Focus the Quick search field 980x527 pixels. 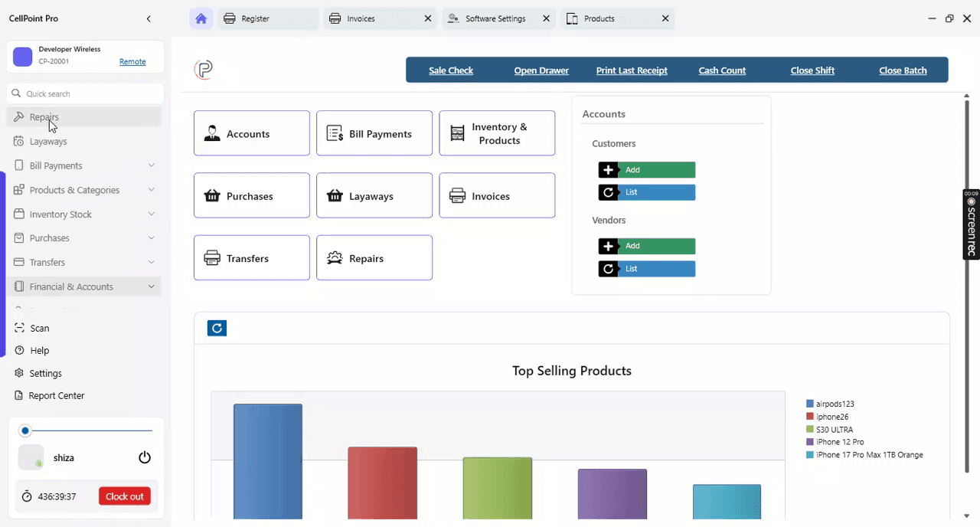click(x=86, y=93)
